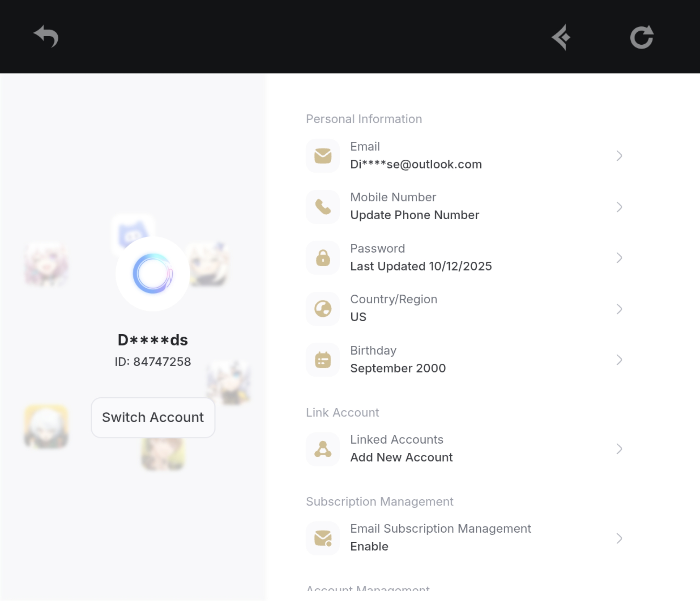Click the Email envelope icon

coord(323,156)
